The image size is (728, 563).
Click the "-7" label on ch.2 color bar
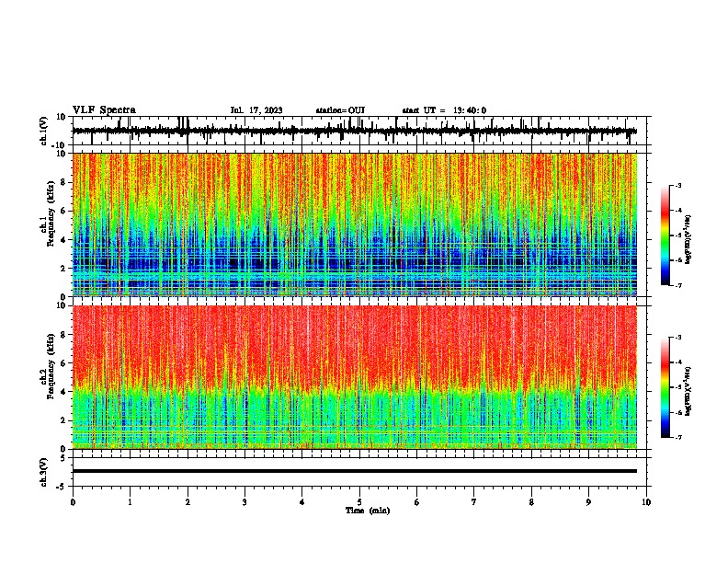tap(677, 437)
